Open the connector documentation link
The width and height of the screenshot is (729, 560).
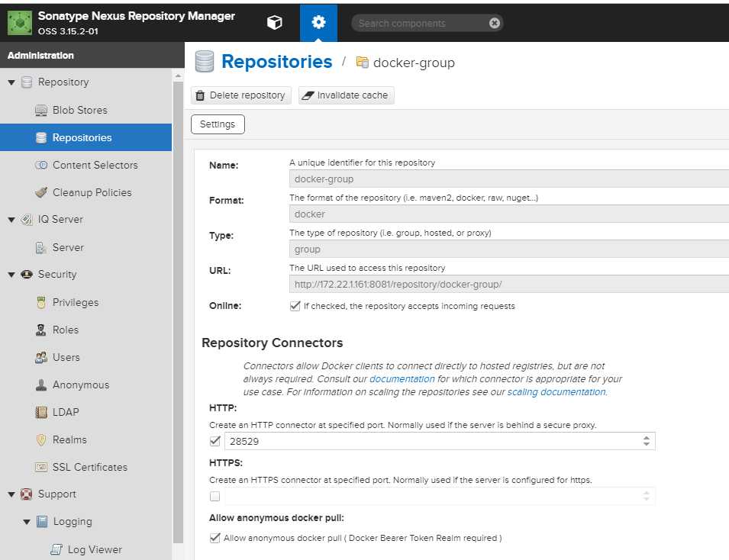[402, 378]
